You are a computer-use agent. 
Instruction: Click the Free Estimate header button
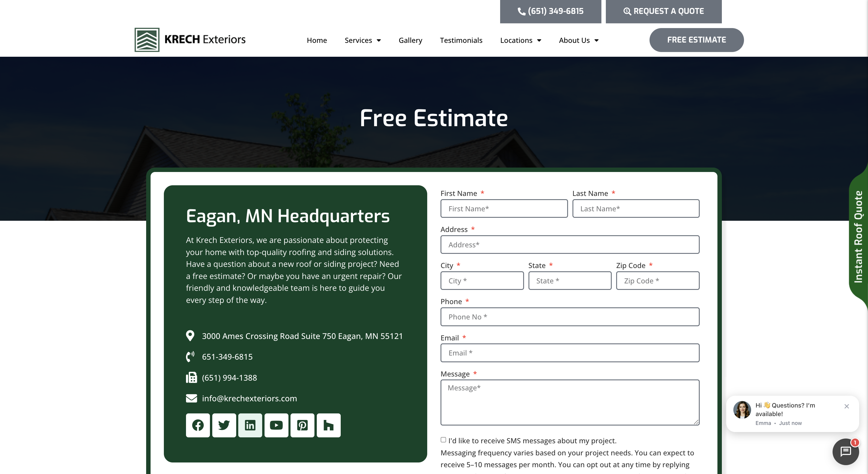(x=696, y=40)
